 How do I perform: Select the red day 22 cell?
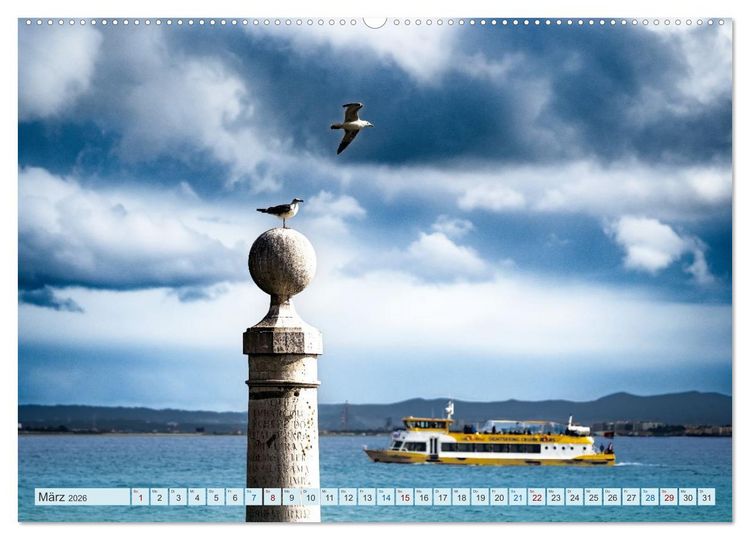(537, 497)
